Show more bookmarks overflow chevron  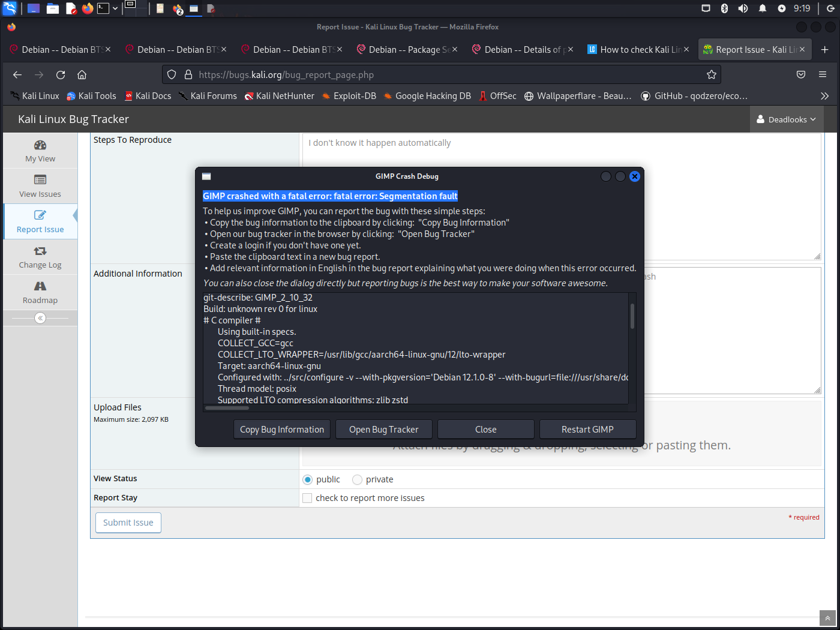coord(824,96)
